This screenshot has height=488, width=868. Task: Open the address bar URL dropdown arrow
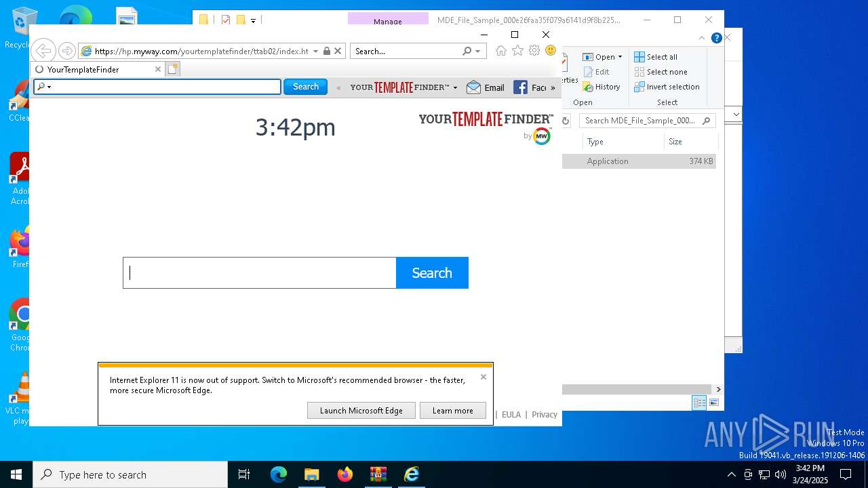(315, 51)
